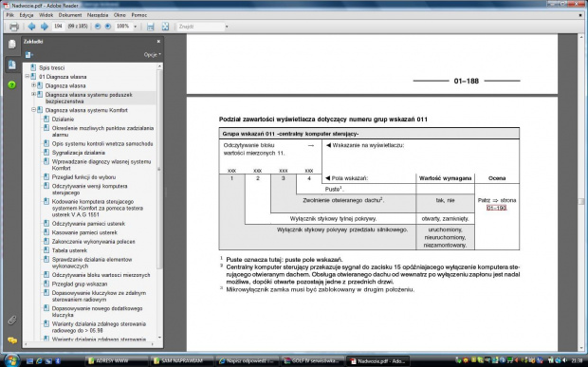Click the green help icon in sidebar
The height and width of the screenshot is (367, 588).
click(x=12, y=84)
